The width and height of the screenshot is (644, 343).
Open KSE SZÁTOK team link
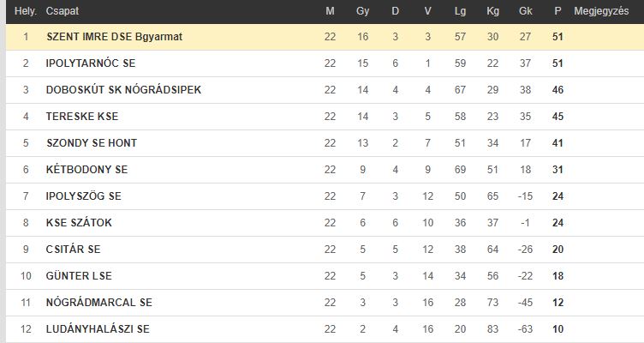(x=79, y=222)
